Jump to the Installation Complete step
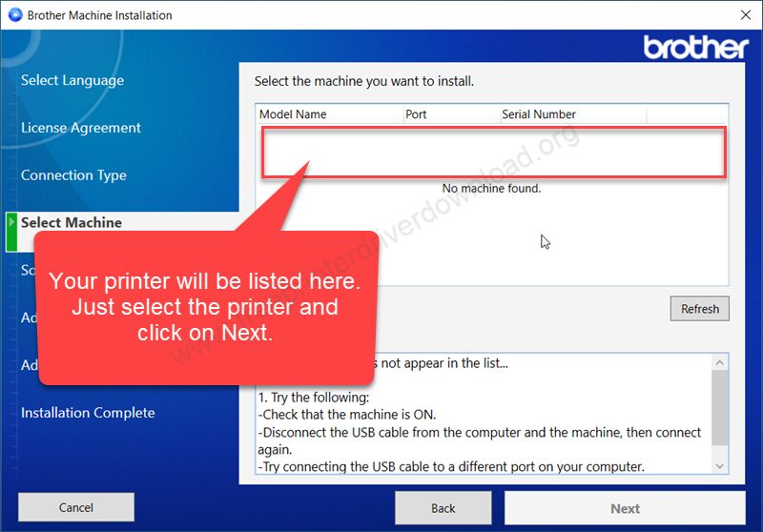763x532 pixels. coord(88,413)
